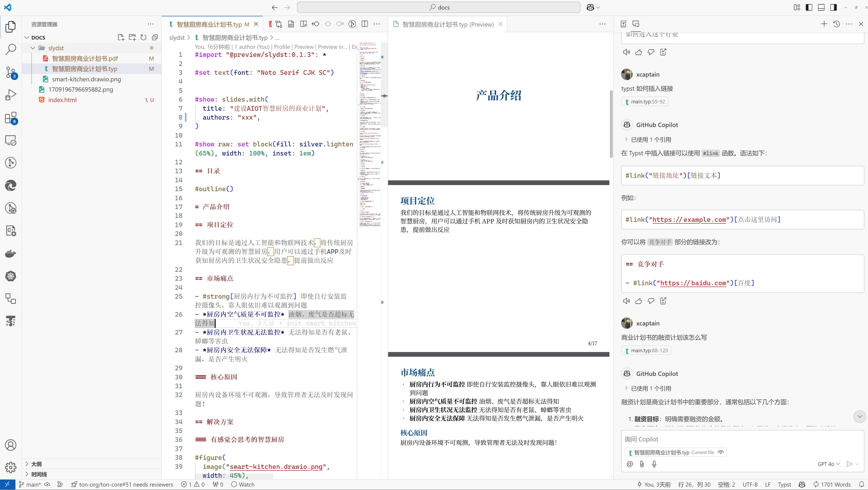The height and width of the screenshot is (490, 868).
Task: Export the document to PDF with the Acrobat icon
Action: 270,24
